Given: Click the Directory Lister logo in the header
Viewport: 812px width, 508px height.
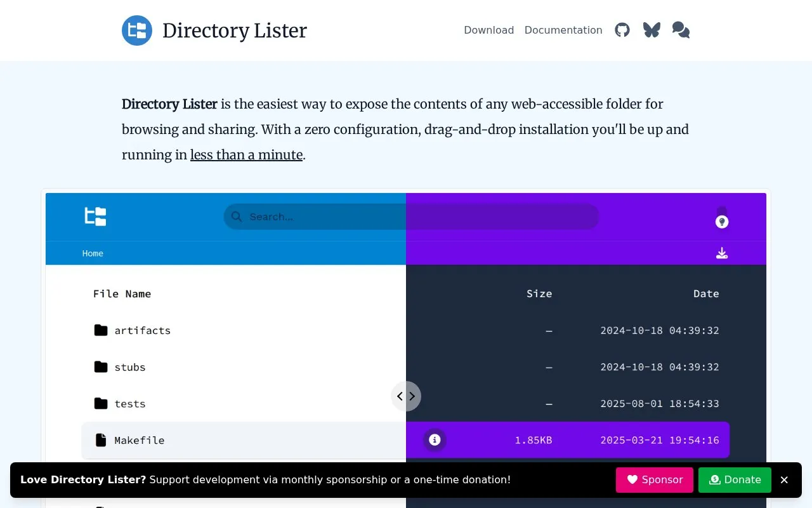Looking at the screenshot, I should pos(137,30).
